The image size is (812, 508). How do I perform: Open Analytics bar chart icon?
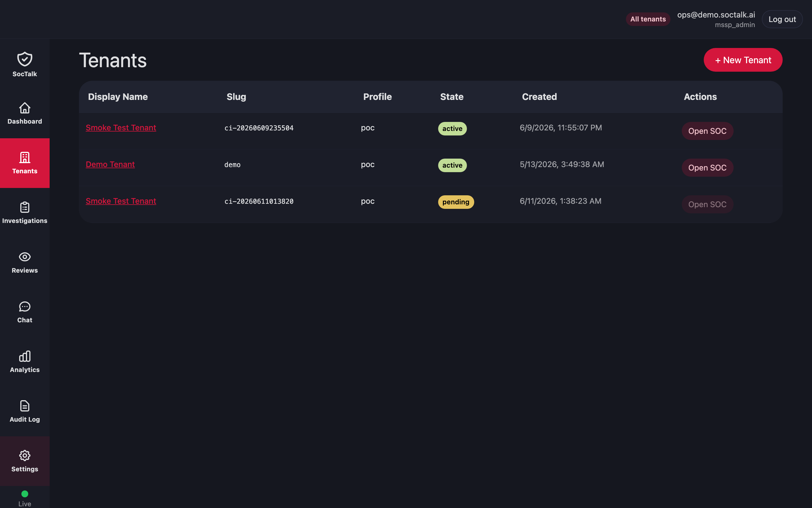coord(25,356)
